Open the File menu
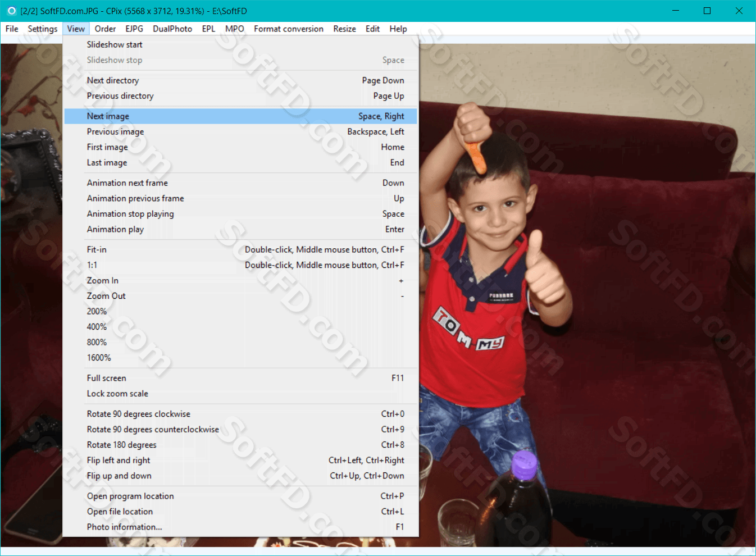Image resolution: width=756 pixels, height=556 pixels. (12, 29)
